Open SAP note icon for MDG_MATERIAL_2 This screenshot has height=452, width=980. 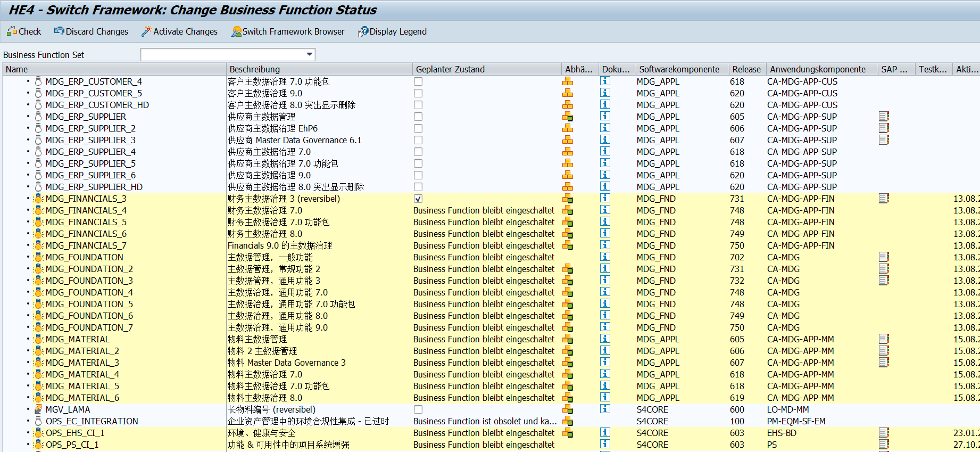click(884, 350)
